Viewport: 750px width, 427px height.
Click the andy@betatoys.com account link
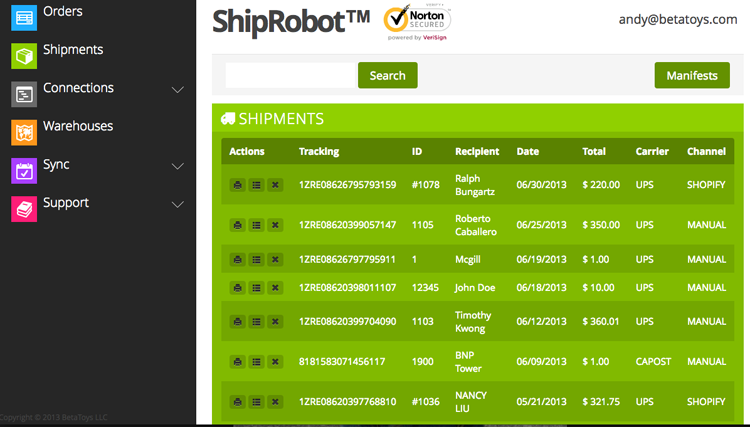click(678, 20)
